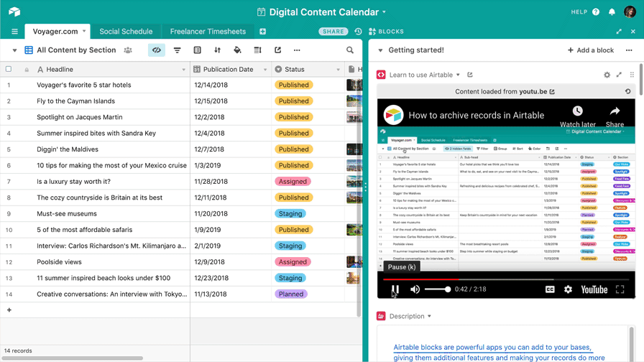Open external link icon next to block title
This screenshot has width=644, height=362.
click(470, 75)
